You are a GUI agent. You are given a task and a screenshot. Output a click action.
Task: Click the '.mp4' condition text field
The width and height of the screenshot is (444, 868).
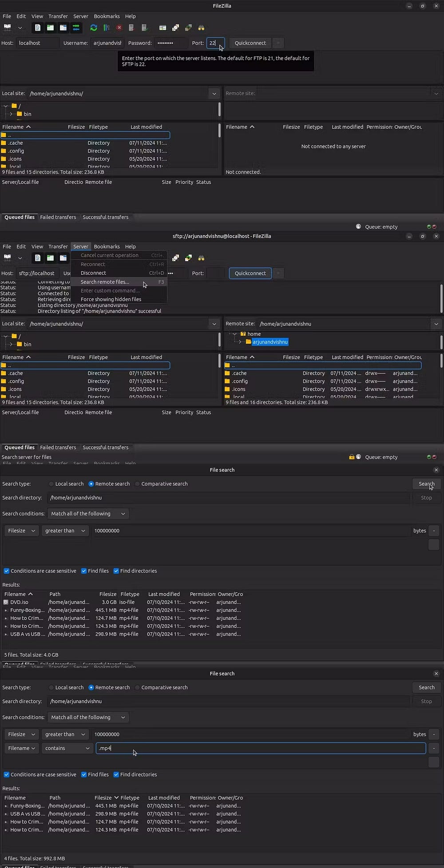click(261, 748)
